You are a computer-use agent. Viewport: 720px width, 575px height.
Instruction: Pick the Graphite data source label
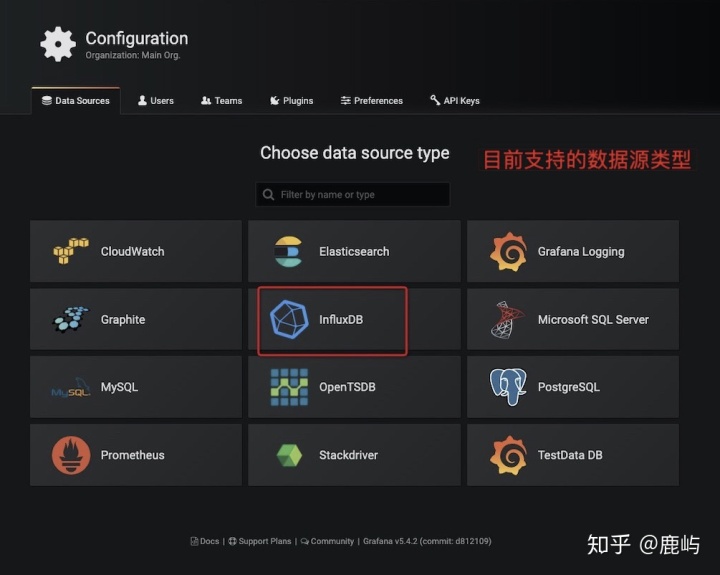pos(123,319)
